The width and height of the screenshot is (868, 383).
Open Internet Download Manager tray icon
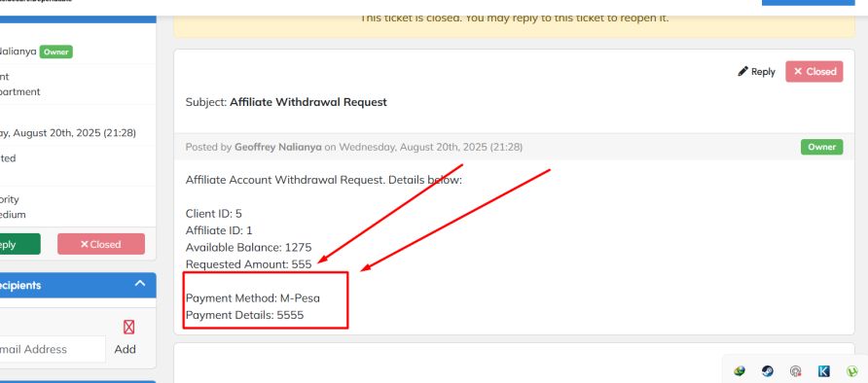coord(740,370)
